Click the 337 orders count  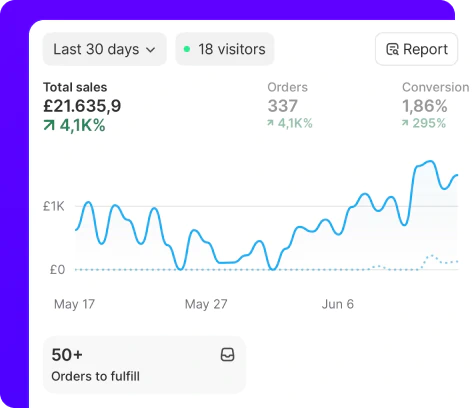click(282, 106)
